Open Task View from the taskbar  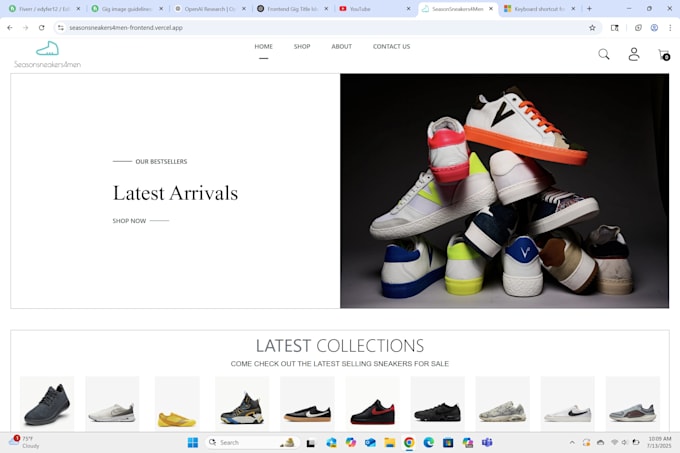311,443
